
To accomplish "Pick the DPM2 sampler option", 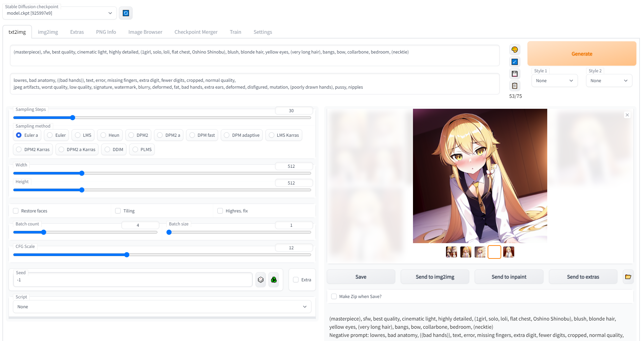I will tap(138, 135).
